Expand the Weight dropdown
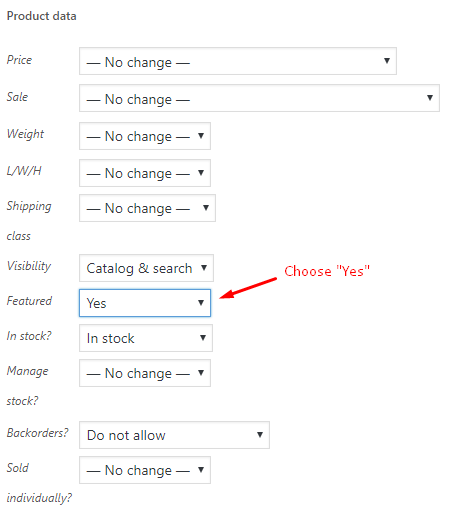The width and height of the screenshot is (449, 511). tap(145, 136)
